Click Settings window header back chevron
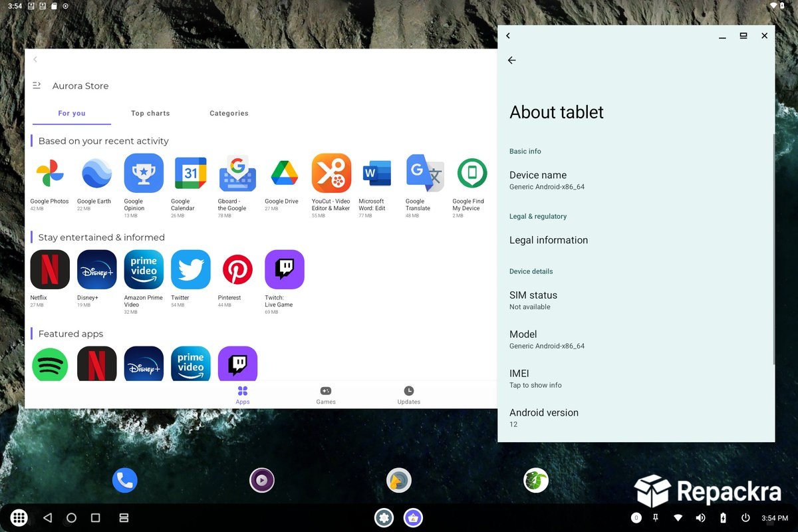 click(x=508, y=36)
